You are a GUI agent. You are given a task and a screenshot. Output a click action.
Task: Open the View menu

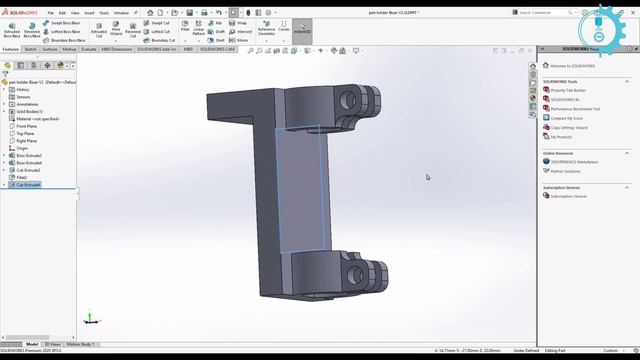[75, 13]
